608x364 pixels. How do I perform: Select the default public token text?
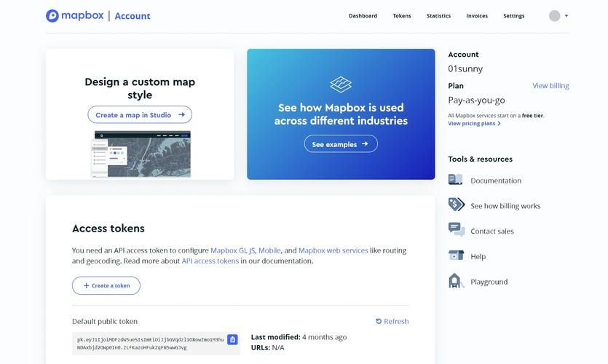[x=151, y=344]
